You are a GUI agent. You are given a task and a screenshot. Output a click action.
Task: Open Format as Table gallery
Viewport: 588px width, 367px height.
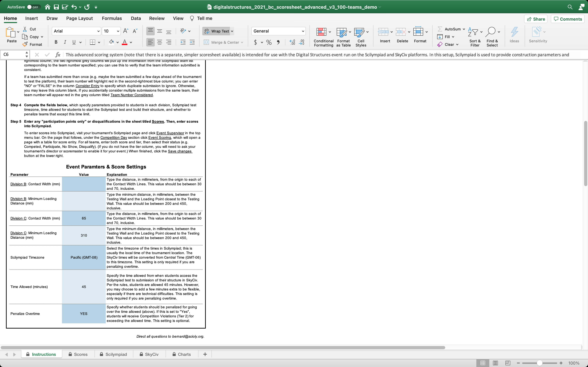pyautogui.click(x=342, y=32)
